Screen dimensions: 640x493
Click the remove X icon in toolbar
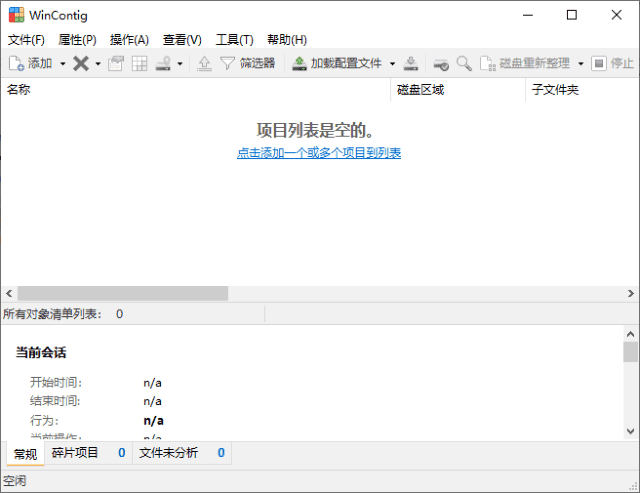[x=81, y=63]
